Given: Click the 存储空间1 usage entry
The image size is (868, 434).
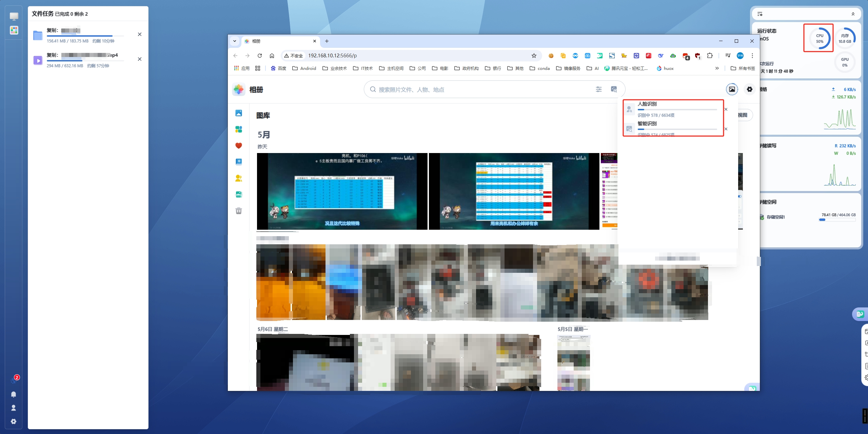Looking at the screenshot, I should pyautogui.click(x=808, y=217).
